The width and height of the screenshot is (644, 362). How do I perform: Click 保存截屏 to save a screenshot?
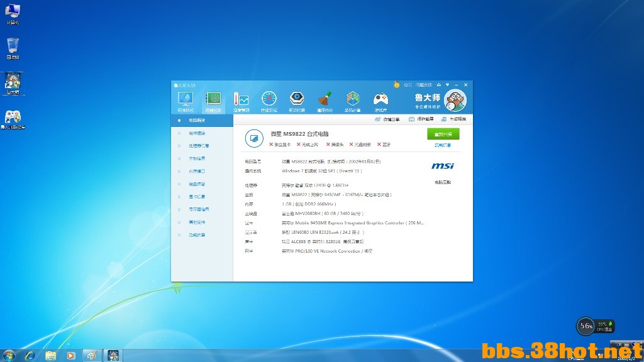pos(421,119)
